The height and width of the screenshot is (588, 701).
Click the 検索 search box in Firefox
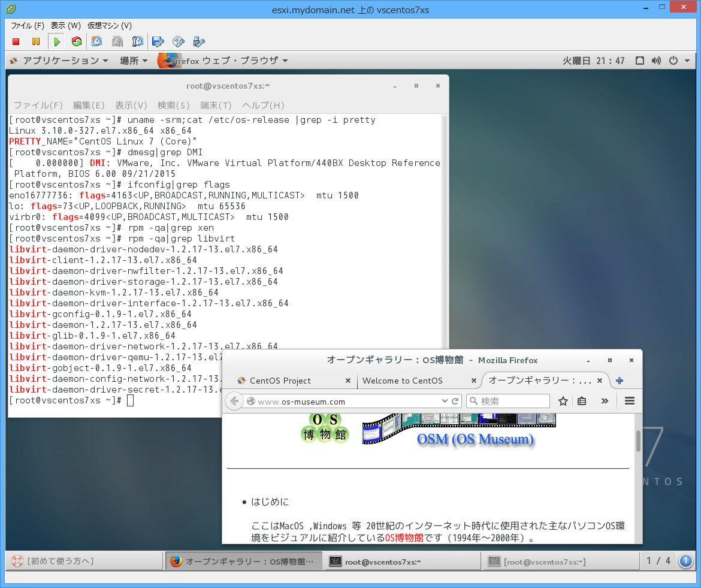[x=508, y=401]
